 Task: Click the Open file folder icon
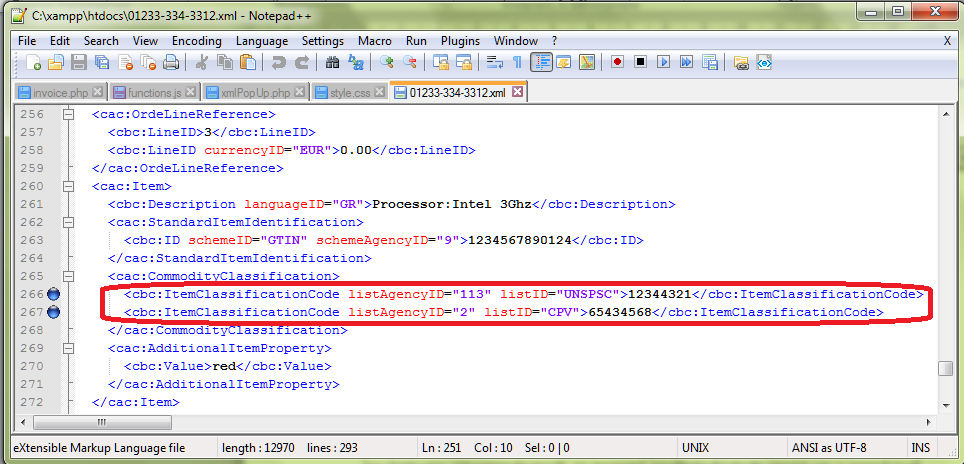point(55,62)
